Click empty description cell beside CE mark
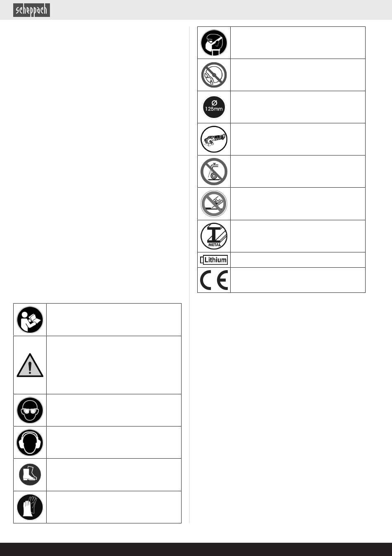The image size is (392, 556). click(298, 280)
